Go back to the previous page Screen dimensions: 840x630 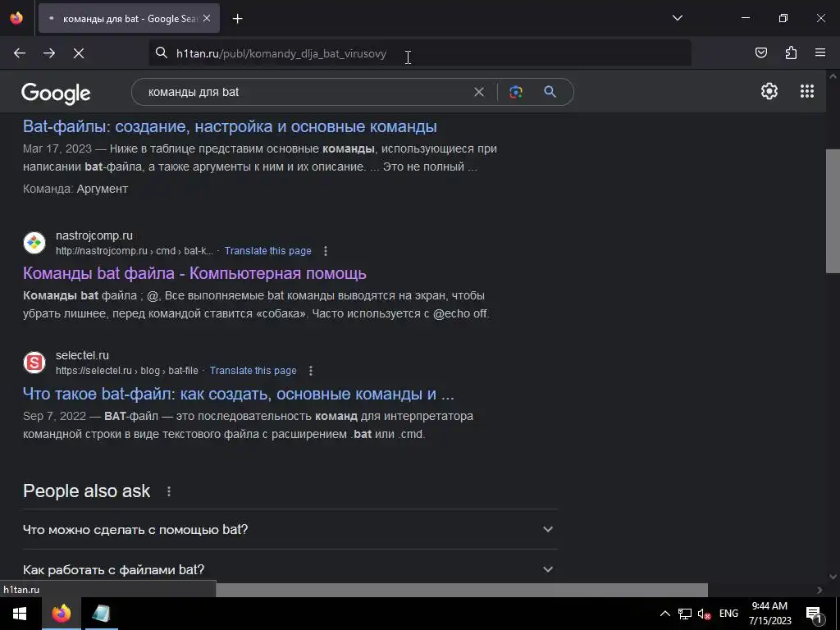20,53
